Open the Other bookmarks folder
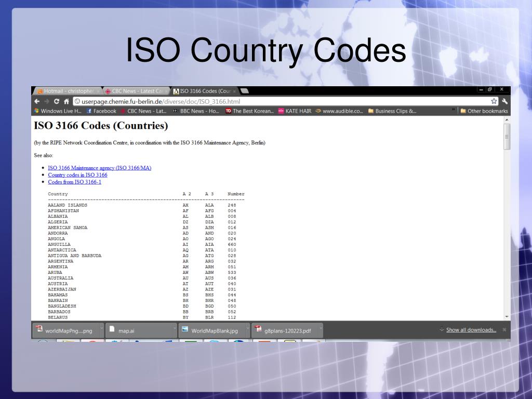 point(484,111)
